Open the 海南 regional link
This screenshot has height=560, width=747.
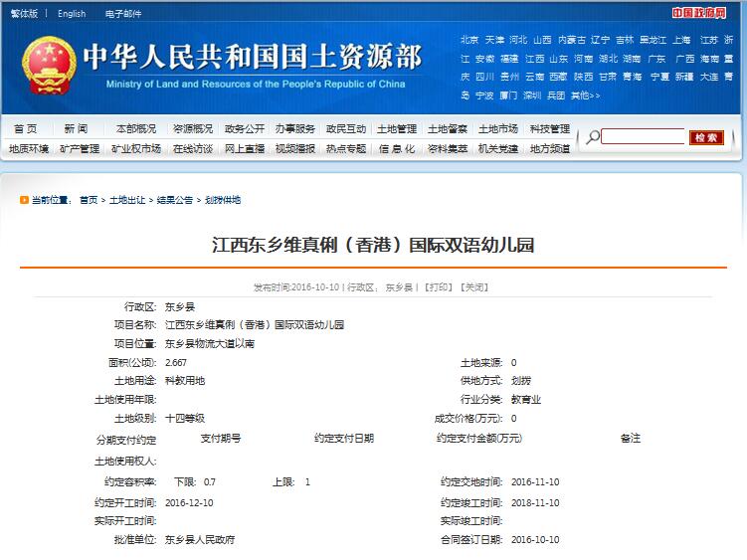click(x=709, y=59)
